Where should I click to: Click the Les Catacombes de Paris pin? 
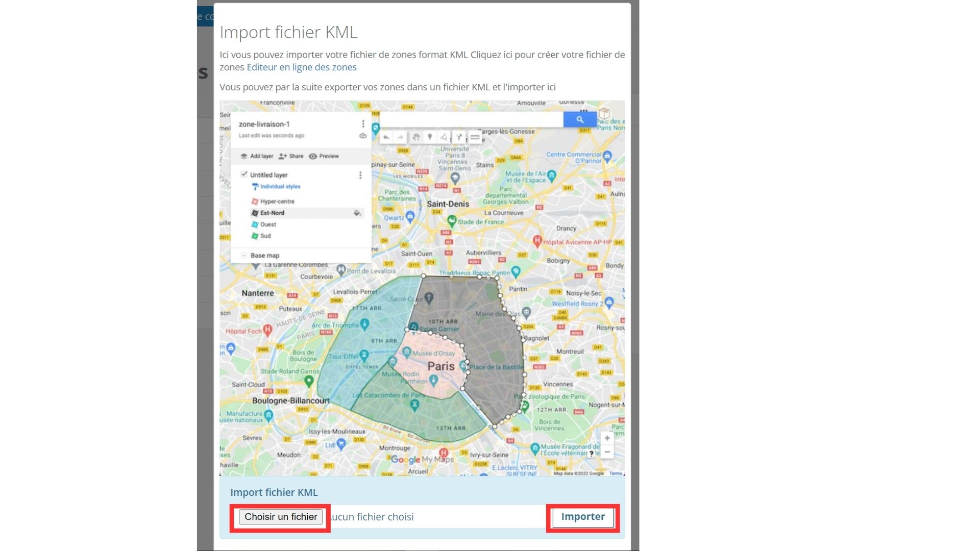(414, 405)
